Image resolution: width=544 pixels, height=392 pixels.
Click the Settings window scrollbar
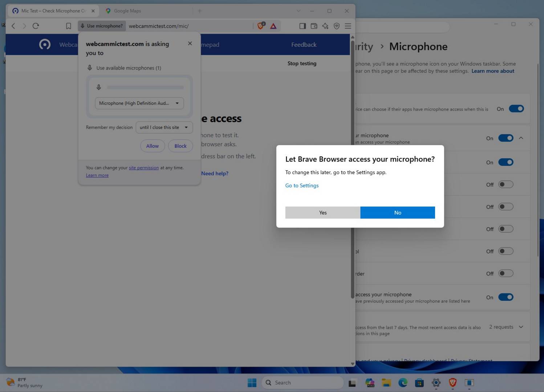pyautogui.click(x=538, y=160)
